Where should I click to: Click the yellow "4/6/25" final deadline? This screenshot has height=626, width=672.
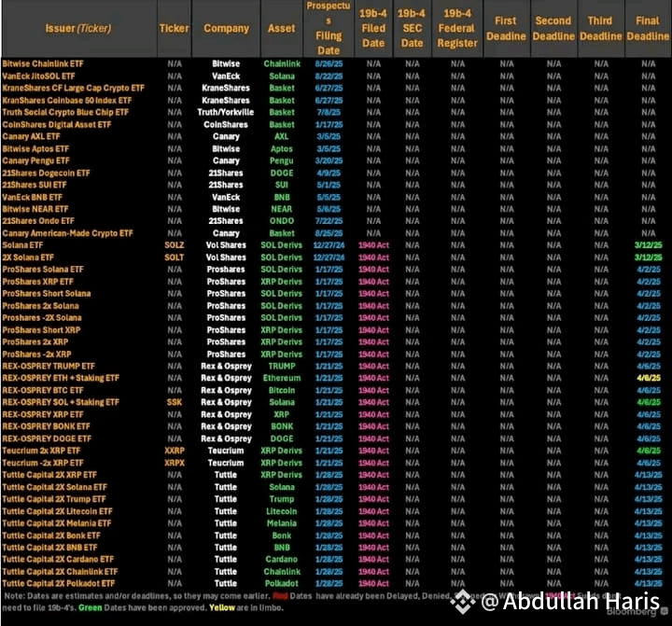pos(649,379)
